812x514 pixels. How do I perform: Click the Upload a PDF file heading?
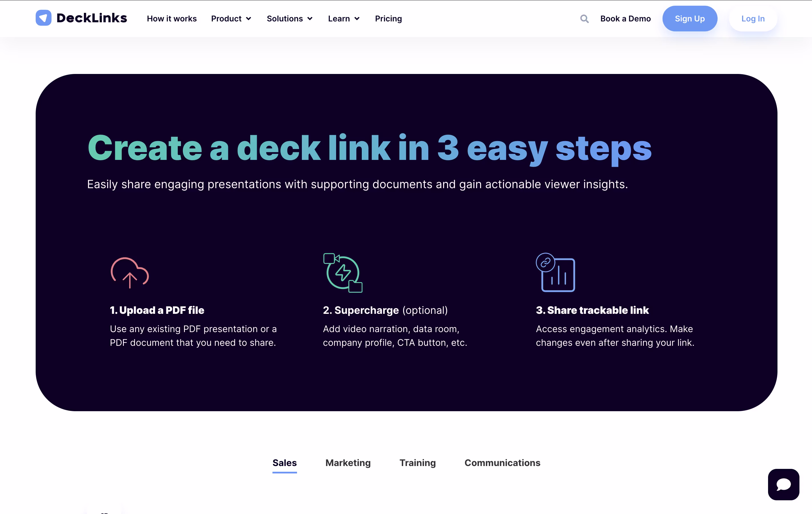[x=157, y=310]
